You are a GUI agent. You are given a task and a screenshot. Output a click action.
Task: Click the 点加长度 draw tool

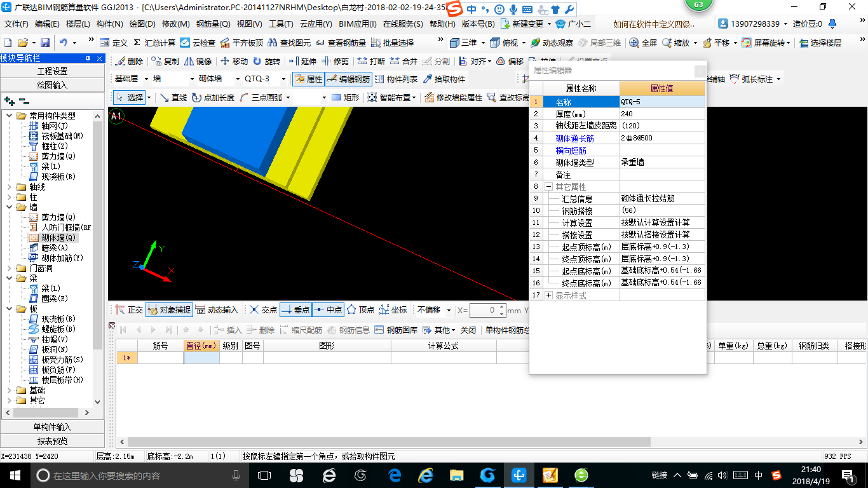click(213, 97)
